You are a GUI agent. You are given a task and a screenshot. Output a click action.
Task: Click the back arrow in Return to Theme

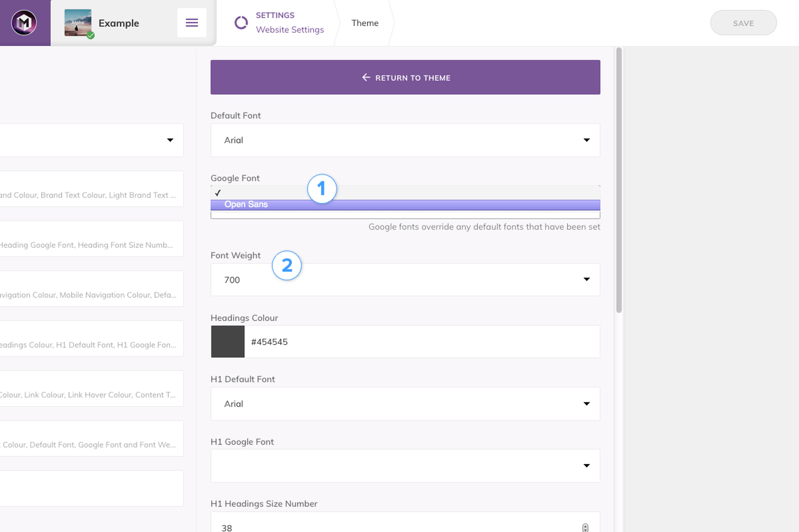pyautogui.click(x=366, y=77)
